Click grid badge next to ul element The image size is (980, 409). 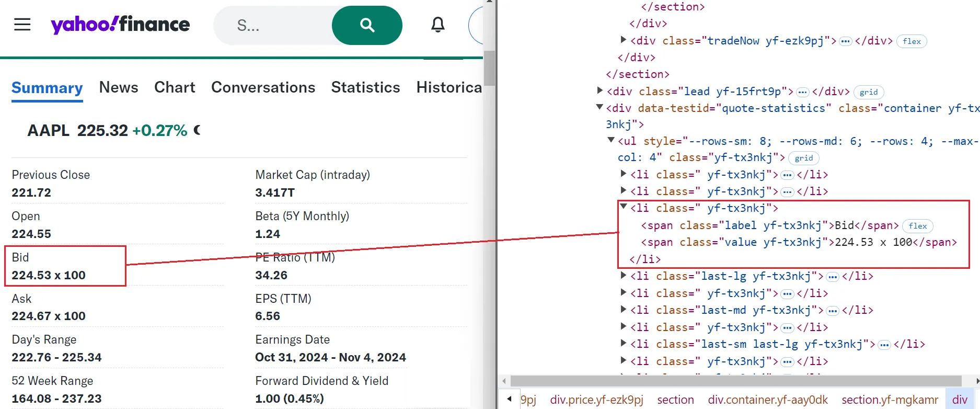click(804, 158)
